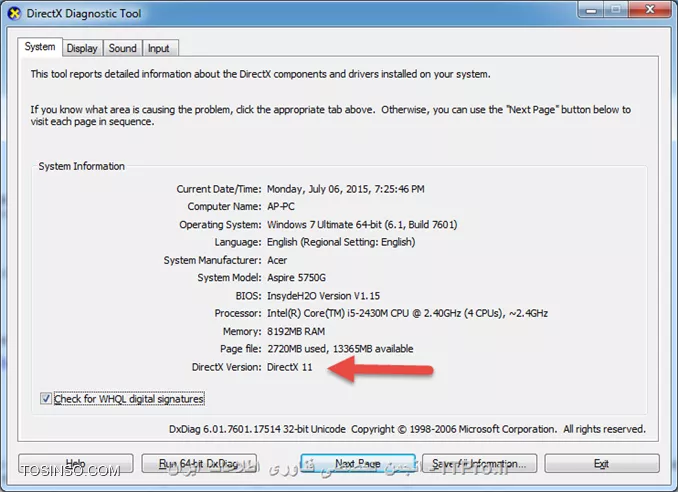The width and height of the screenshot is (678, 492).
Task: Switch to the Input tab
Action: [159, 48]
